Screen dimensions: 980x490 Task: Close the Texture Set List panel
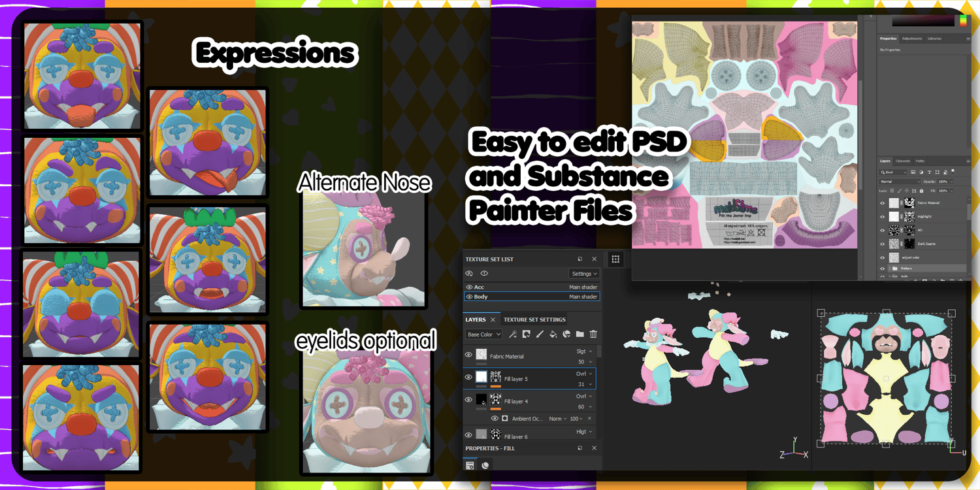(x=594, y=259)
